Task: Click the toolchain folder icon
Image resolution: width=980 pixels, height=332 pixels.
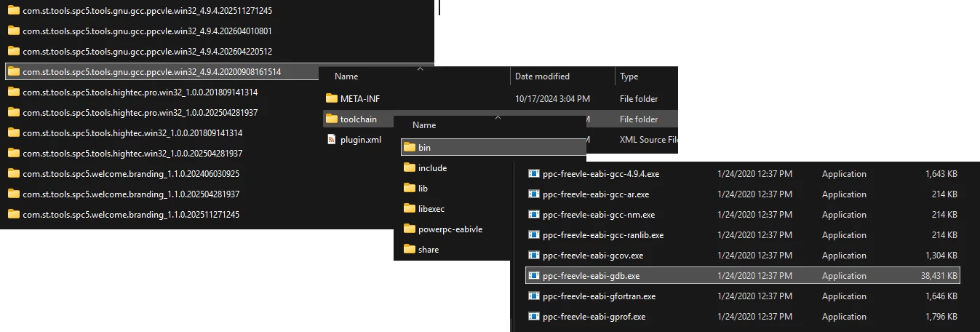Action: click(x=332, y=119)
